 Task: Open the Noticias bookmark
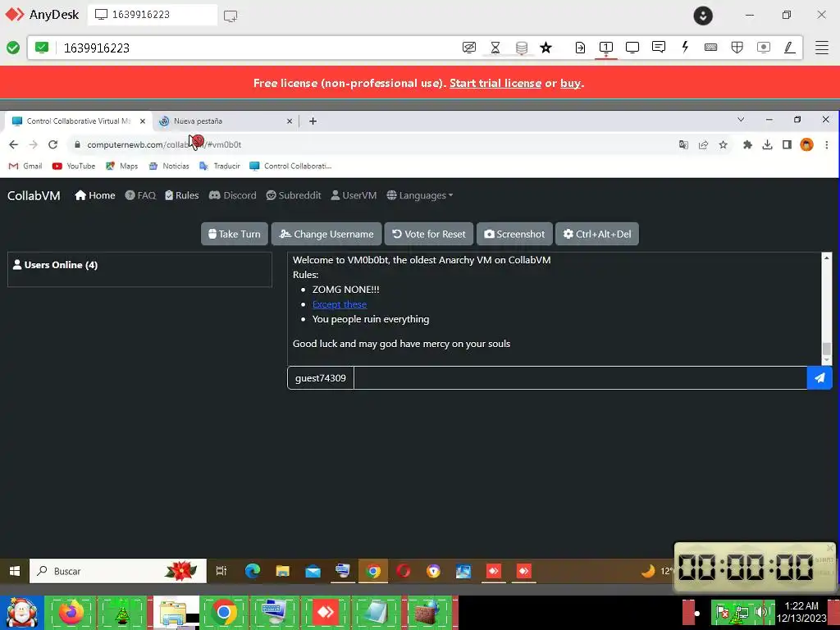pyautogui.click(x=169, y=166)
